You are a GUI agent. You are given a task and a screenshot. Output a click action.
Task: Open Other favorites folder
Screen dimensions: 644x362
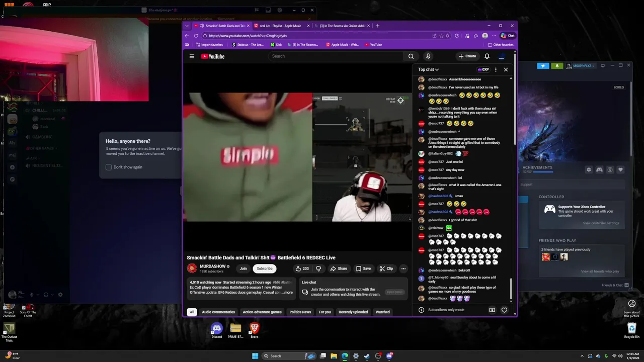[500, 45]
